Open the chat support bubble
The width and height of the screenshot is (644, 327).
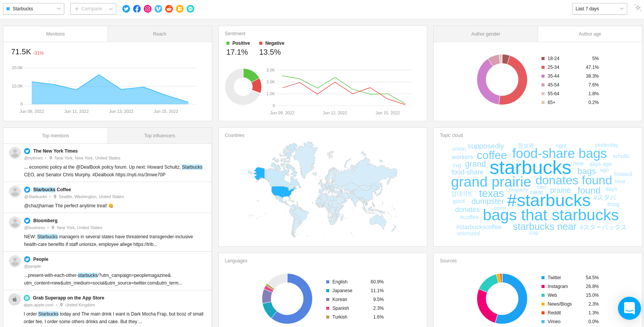(x=629, y=308)
